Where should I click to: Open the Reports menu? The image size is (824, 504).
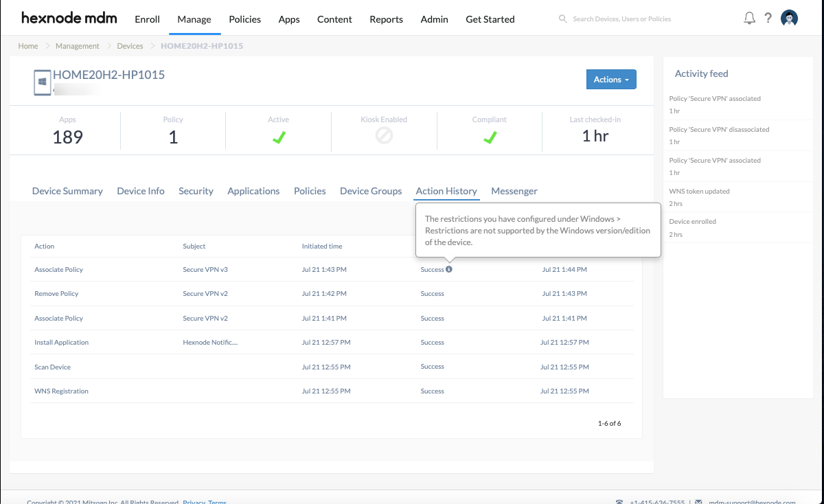point(386,19)
